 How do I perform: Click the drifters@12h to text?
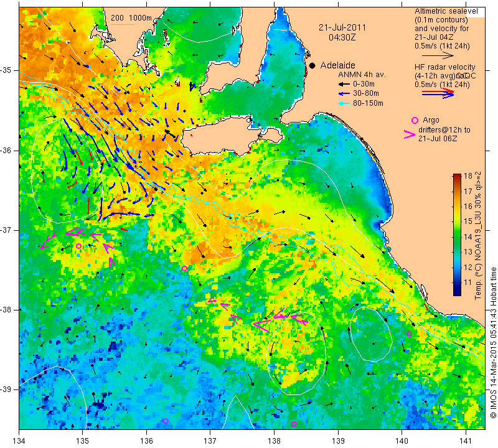pyautogui.click(x=444, y=130)
